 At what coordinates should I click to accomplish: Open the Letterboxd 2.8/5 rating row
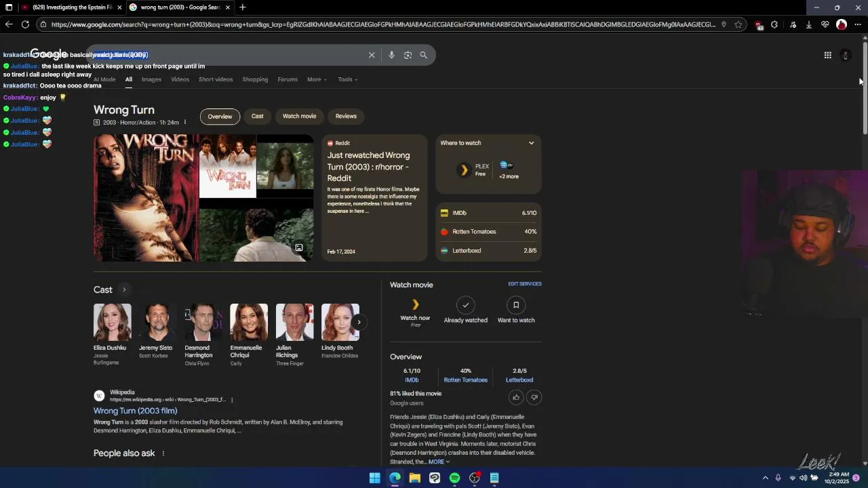488,251
